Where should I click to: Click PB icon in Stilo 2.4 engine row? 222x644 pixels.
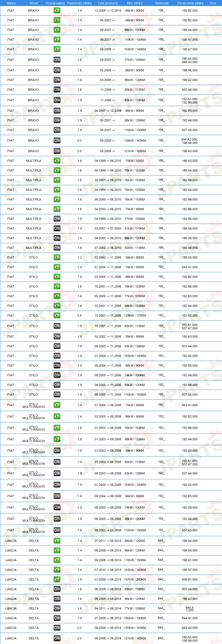(57, 315)
